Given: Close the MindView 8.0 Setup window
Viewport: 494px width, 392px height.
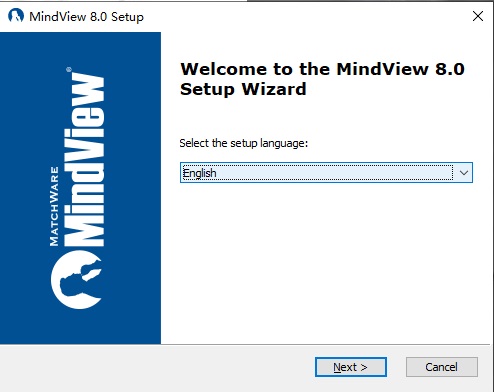Looking at the screenshot, I should (x=478, y=16).
